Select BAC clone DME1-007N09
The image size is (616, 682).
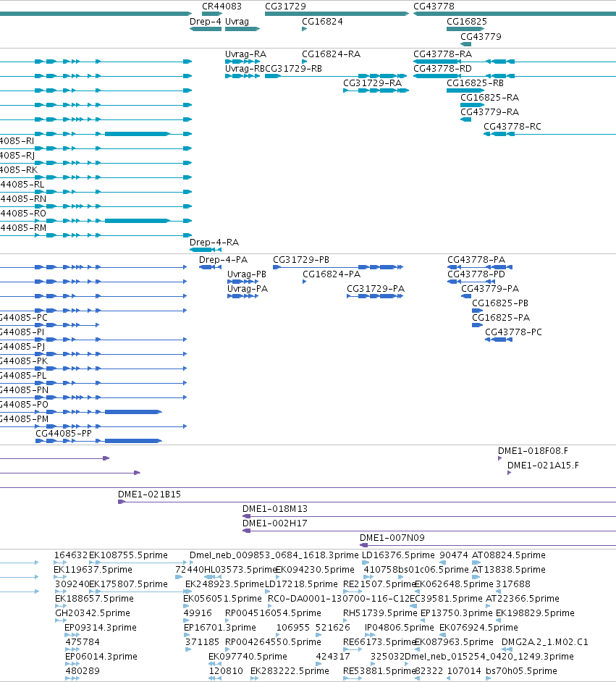pyautogui.click(x=392, y=538)
